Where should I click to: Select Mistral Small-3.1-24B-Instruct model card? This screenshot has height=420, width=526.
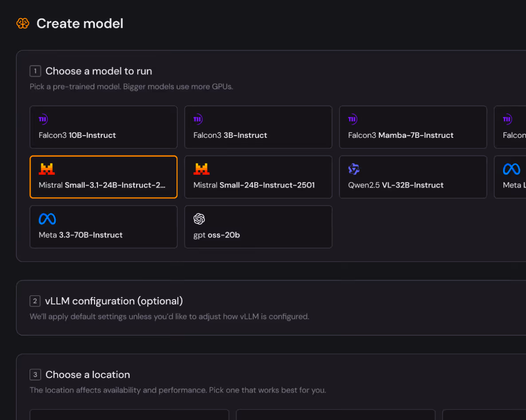click(103, 177)
